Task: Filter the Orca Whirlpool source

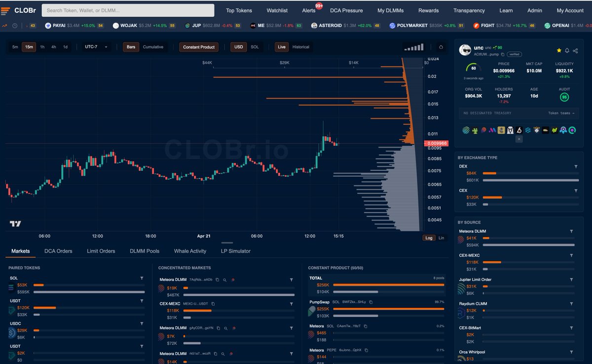Action: [x=572, y=352]
